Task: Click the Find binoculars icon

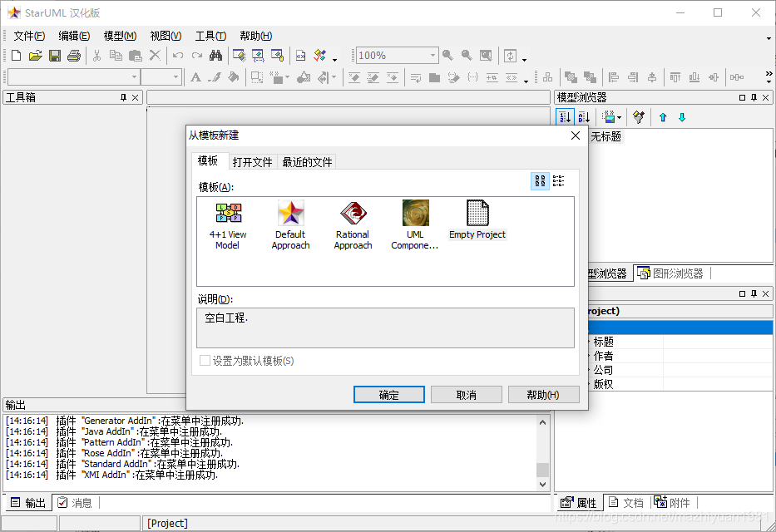Action: pos(215,56)
